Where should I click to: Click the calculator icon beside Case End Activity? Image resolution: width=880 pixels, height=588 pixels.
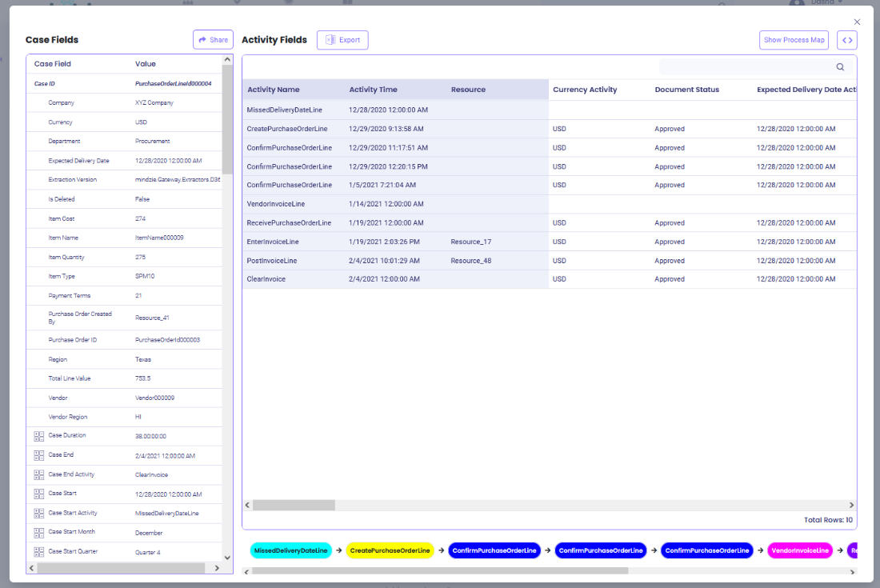[x=38, y=474]
